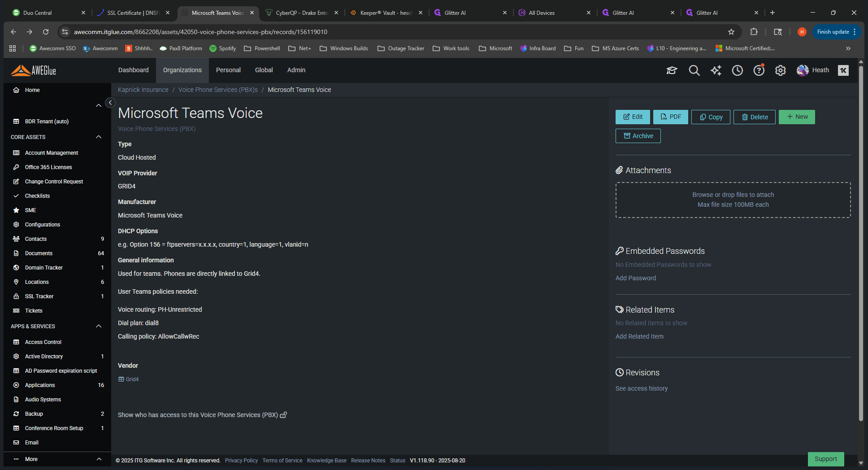
Task: Open the recent history clock icon
Action: pyautogui.click(x=738, y=70)
